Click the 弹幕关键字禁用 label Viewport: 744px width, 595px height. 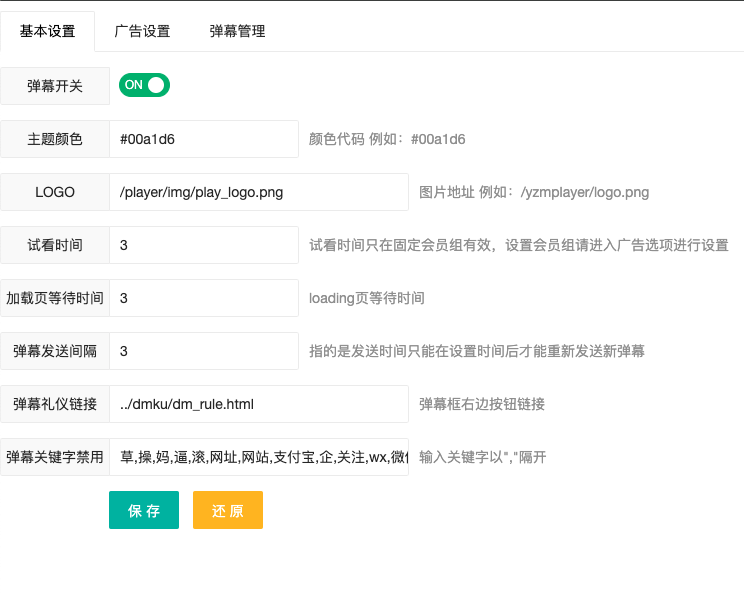pyautogui.click(x=55, y=457)
